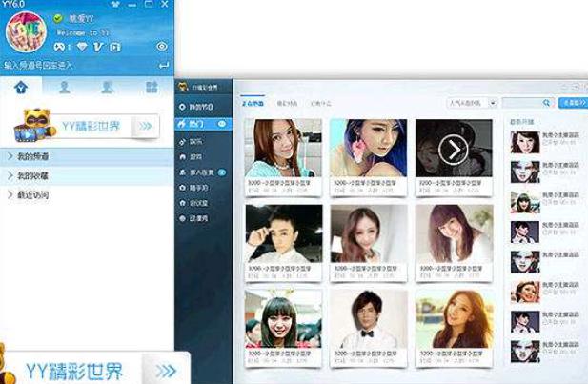
Task: Click the raccoon logo atop the dark sidebar
Action: [183, 88]
